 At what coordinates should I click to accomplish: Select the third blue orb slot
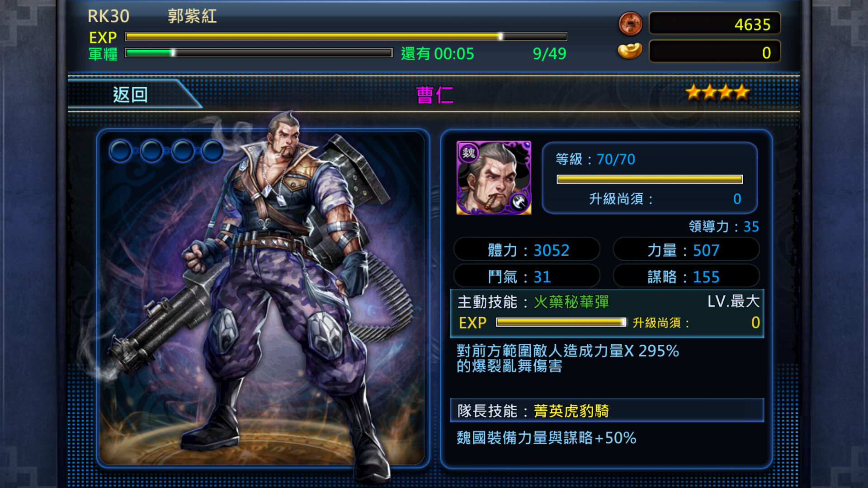[183, 151]
